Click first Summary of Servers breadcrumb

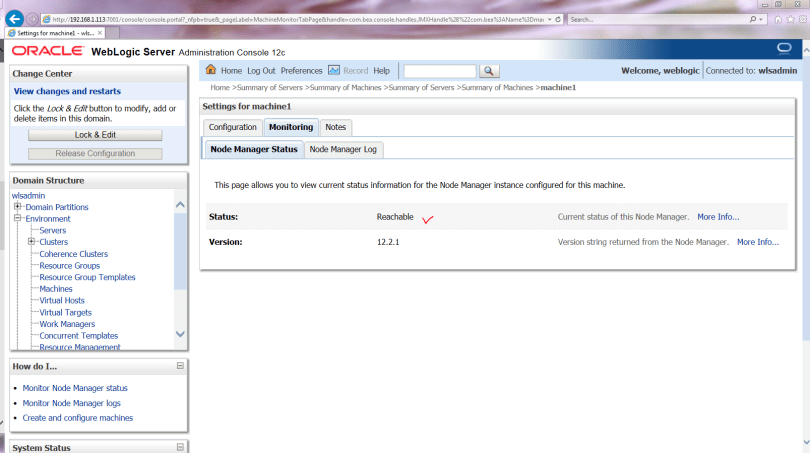coord(269,88)
